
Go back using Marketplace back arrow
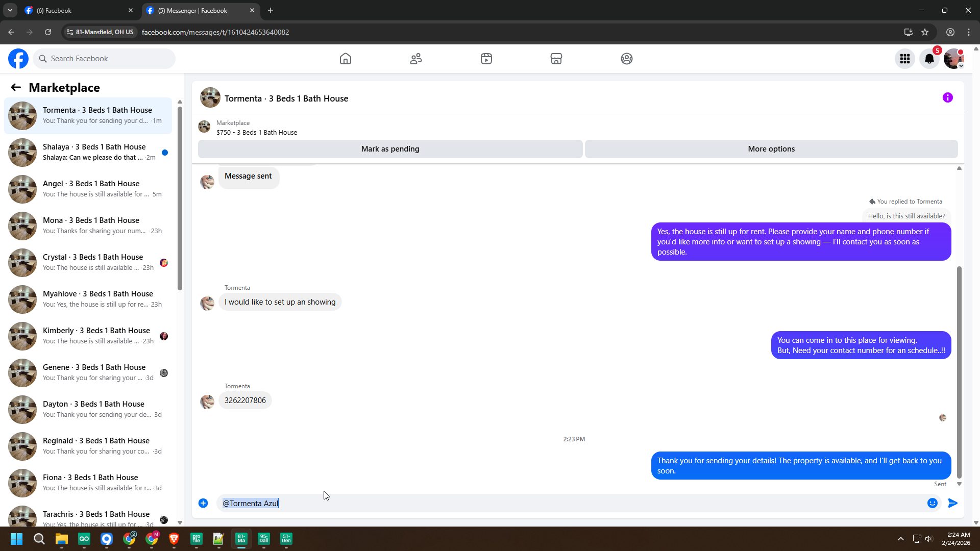pyautogui.click(x=16, y=87)
